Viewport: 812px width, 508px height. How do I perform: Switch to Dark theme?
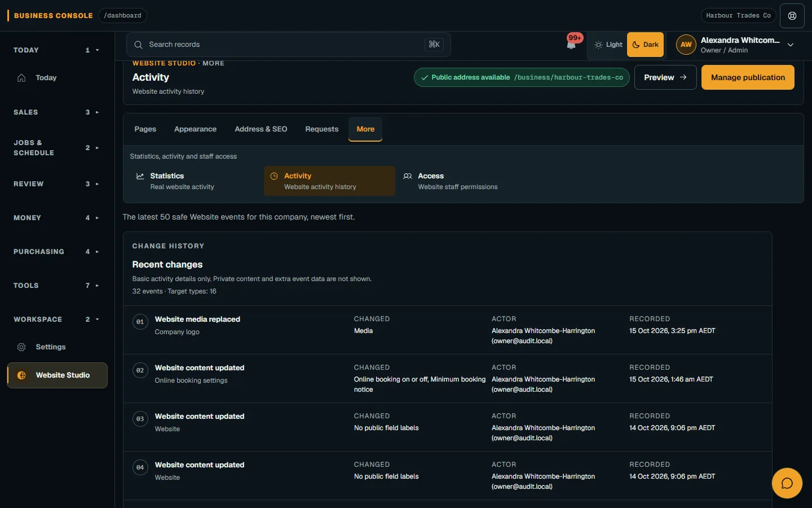click(645, 45)
